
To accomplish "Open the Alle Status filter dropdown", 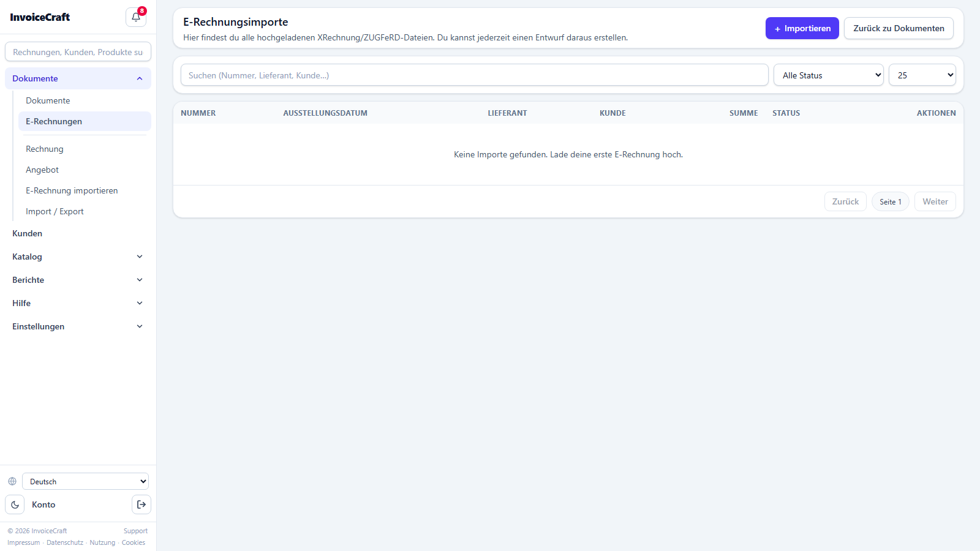I will (828, 75).
